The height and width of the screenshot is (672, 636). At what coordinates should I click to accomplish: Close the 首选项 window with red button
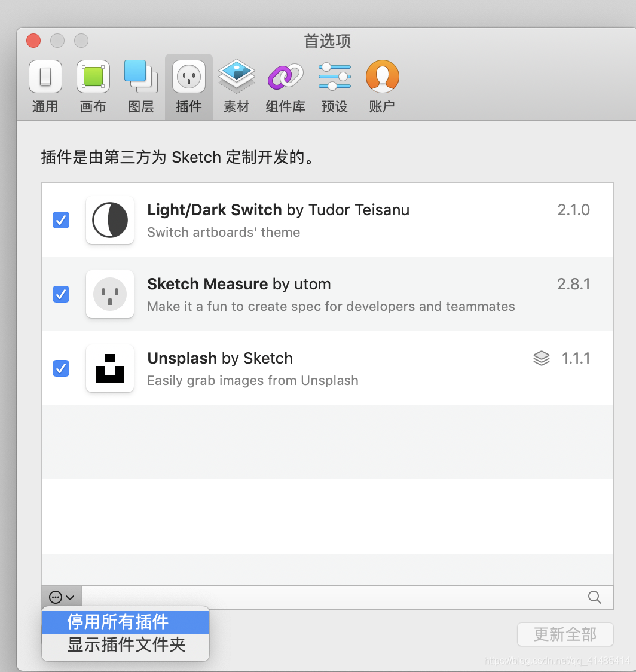click(x=33, y=41)
